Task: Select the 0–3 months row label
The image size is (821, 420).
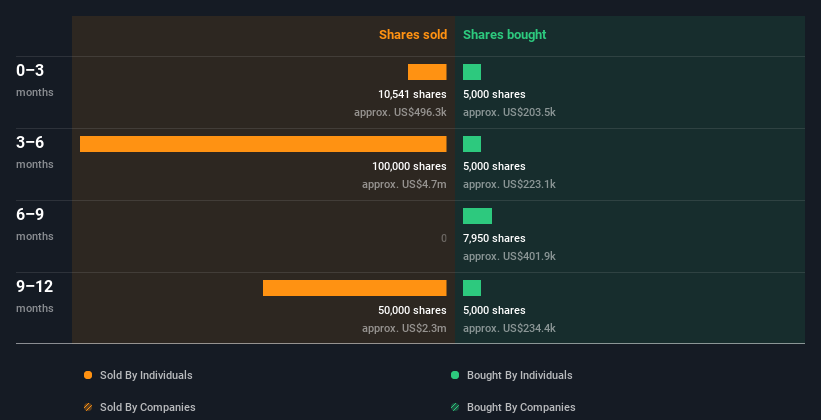Action: coord(35,80)
